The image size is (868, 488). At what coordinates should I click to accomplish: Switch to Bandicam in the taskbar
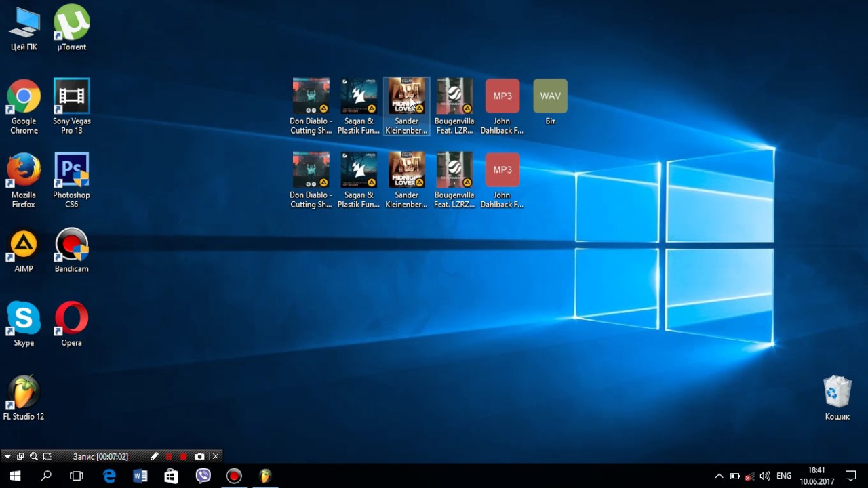coord(234,476)
